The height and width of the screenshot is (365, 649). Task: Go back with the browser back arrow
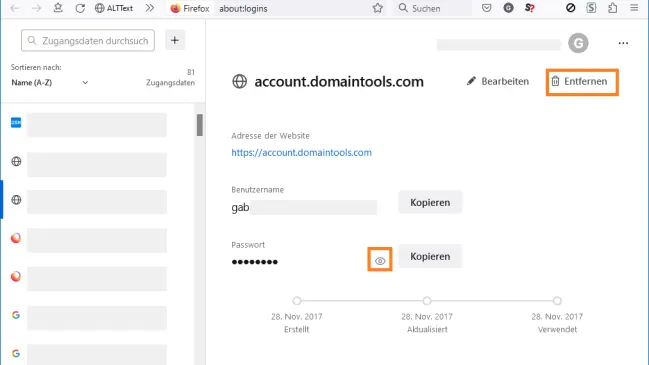[15, 8]
